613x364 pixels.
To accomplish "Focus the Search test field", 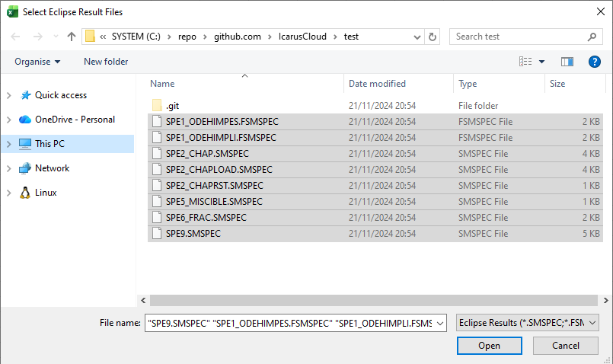I will [526, 37].
